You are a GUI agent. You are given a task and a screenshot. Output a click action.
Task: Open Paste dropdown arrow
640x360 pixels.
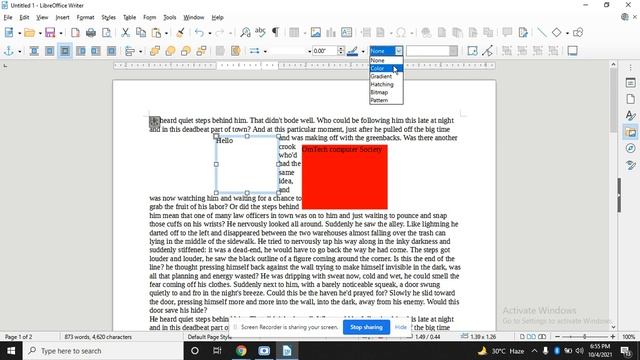[x=166, y=33]
